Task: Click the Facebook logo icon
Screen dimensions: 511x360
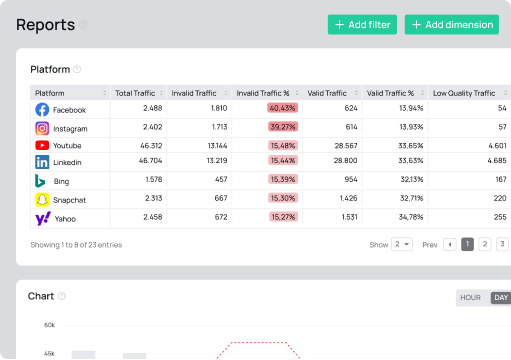Action: [x=42, y=109]
